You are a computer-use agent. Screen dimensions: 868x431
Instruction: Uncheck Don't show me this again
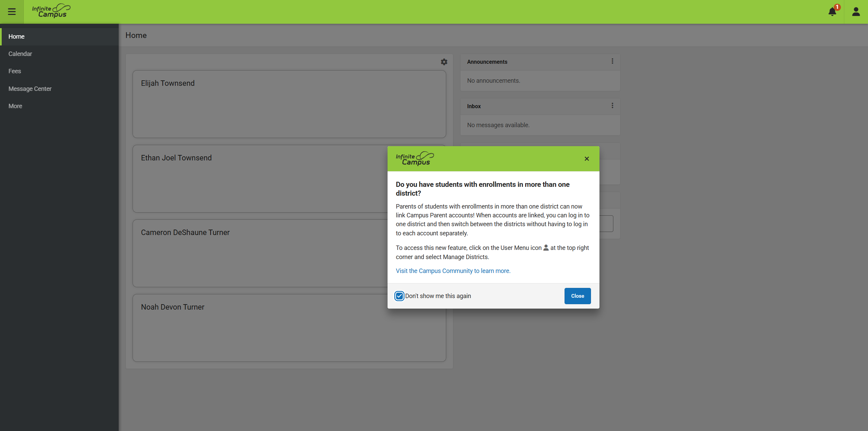pos(399,296)
